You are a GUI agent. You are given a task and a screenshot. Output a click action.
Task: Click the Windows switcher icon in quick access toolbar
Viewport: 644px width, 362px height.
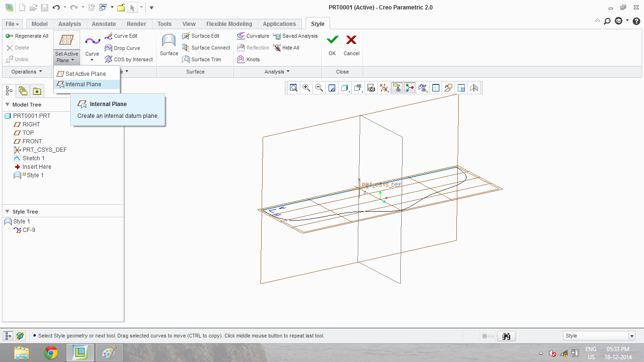[103, 8]
